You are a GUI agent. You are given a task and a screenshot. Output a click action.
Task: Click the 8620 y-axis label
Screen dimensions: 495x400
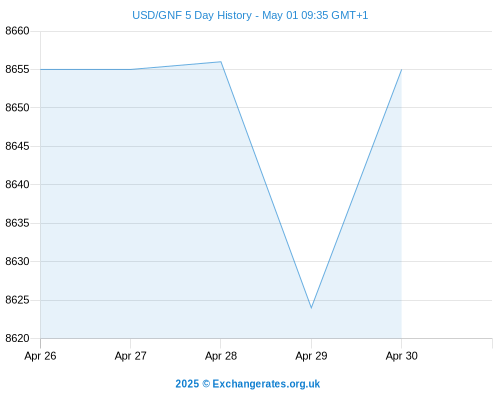pyautogui.click(x=17, y=338)
